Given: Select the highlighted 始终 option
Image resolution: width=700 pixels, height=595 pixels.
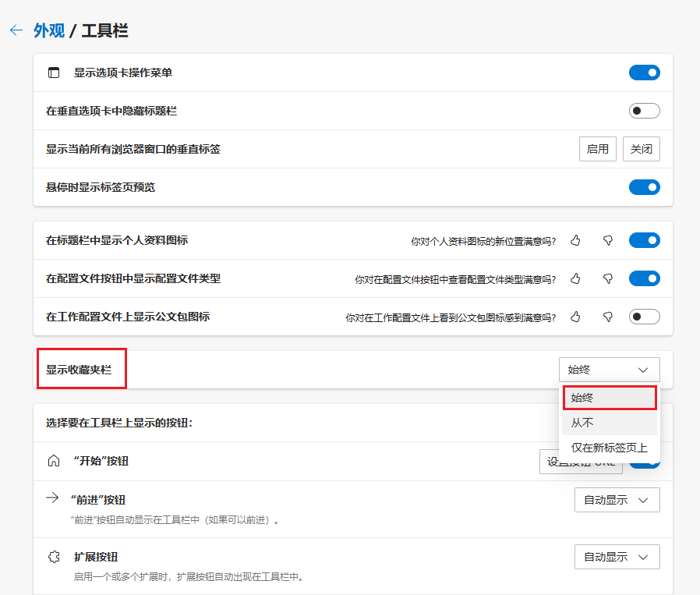Looking at the screenshot, I should (x=610, y=397).
